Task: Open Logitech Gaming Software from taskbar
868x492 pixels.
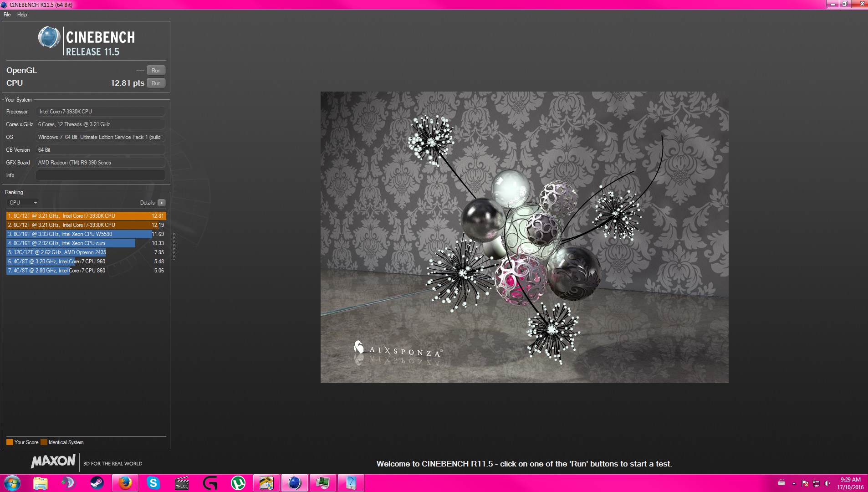Action: (210, 483)
